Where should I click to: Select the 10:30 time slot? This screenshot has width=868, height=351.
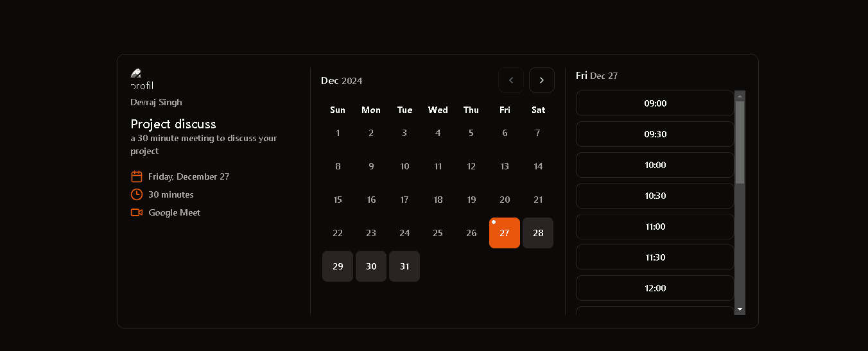pyautogui.click(x=655, y=196)
